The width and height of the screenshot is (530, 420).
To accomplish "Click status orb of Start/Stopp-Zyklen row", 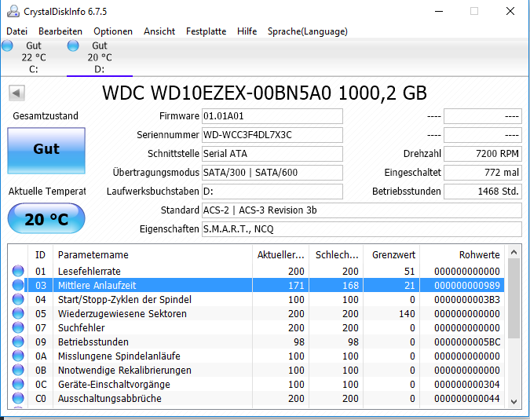I will tap(18, 299).
